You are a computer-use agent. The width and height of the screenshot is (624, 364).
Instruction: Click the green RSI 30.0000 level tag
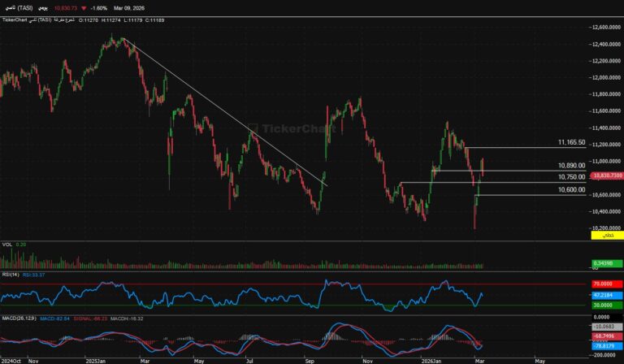602,305
